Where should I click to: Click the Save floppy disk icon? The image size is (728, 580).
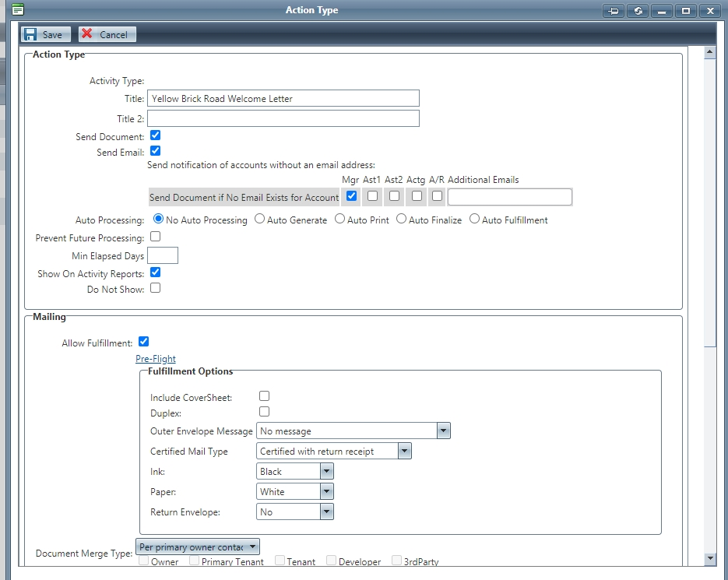[30, 33]
